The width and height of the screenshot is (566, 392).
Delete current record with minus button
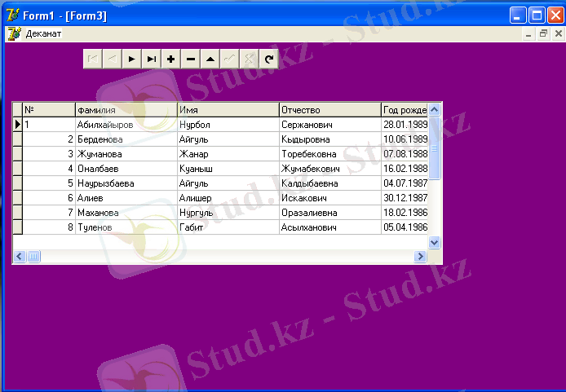click(x=191, y=59)
